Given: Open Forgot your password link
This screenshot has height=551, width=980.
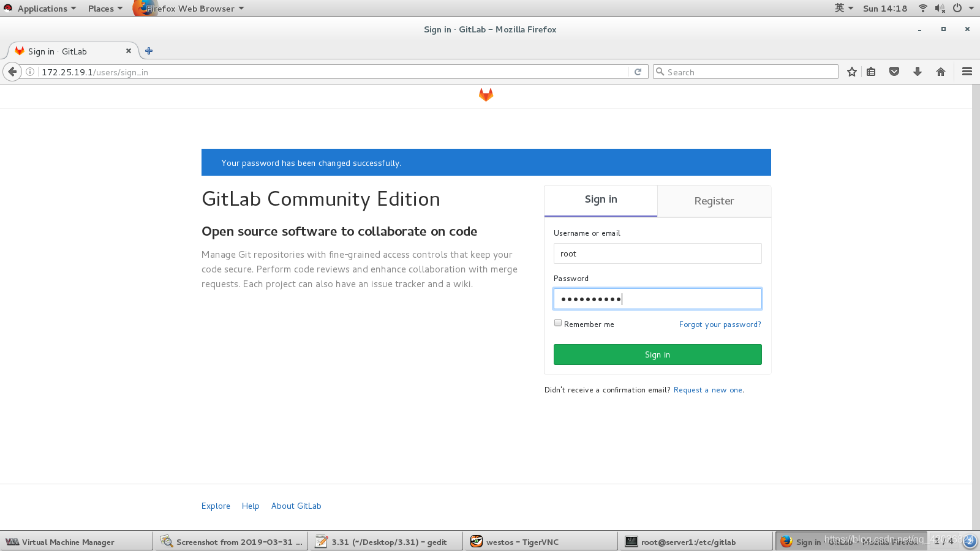Looking at the screenshot, I should click(x=720, y=324).
